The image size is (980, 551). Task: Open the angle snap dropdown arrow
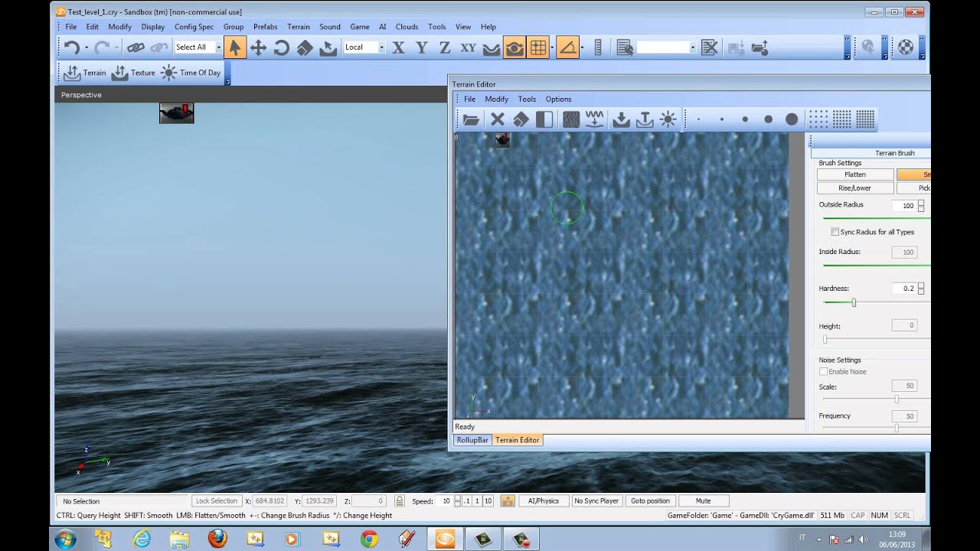(x=582, y=47)
